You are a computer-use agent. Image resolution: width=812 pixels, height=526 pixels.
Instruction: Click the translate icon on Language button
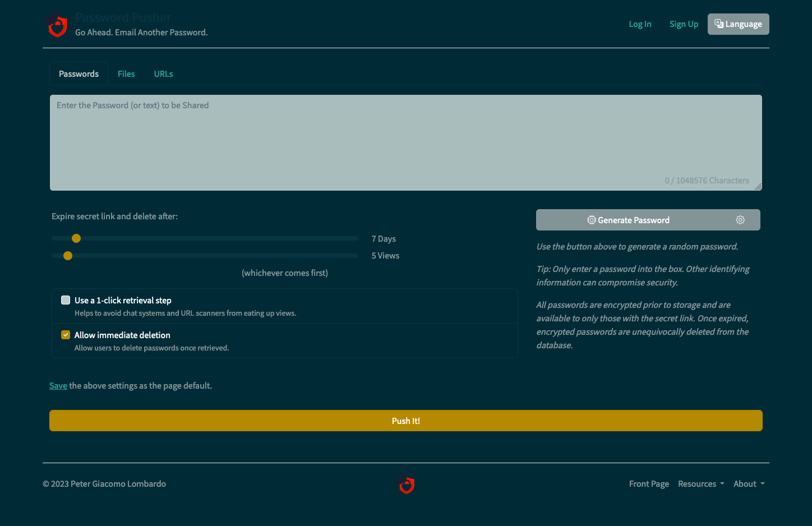coord(718,24)
